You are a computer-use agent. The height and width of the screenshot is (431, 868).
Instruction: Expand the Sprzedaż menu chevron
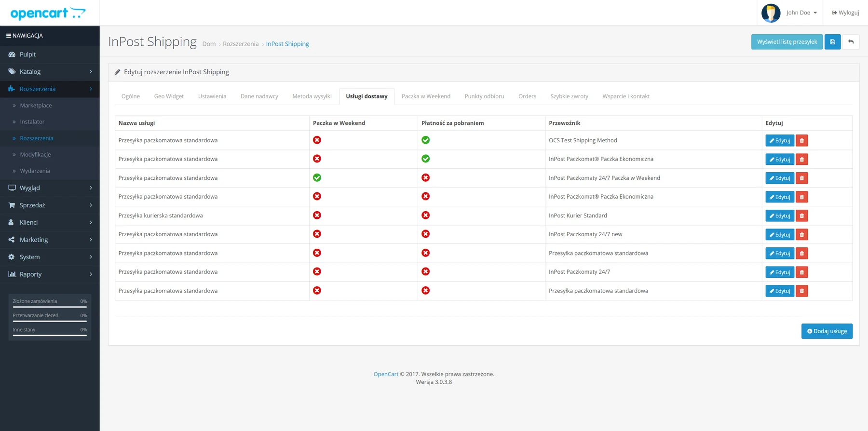tap(91, 205)
